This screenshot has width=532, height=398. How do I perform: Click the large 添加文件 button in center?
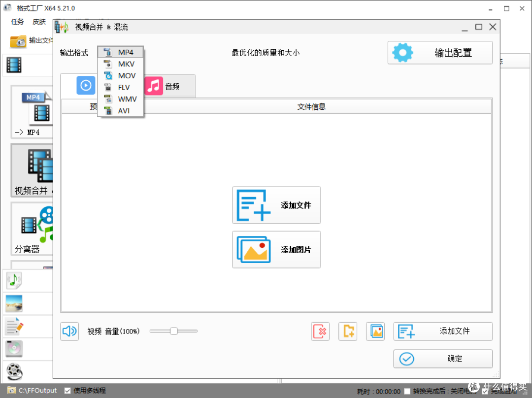tap(276, 205)
